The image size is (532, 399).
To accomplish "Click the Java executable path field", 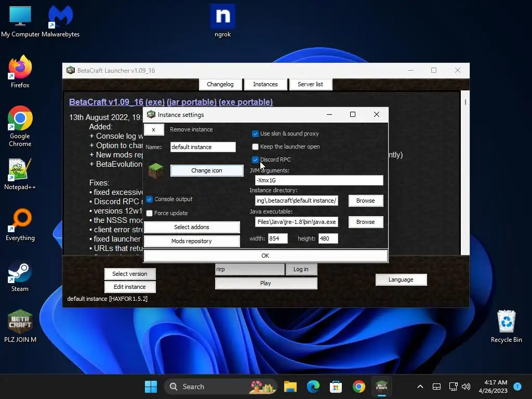I will tap(297, 222).
